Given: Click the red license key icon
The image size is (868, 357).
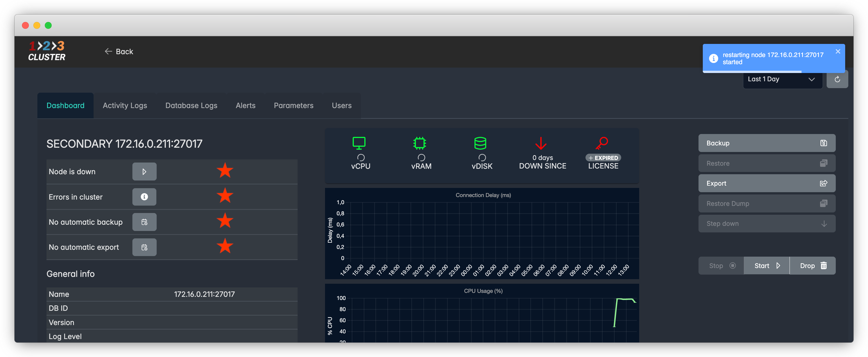Looking at the screenshot, I should pyautogui.click(x=602, y=143).
